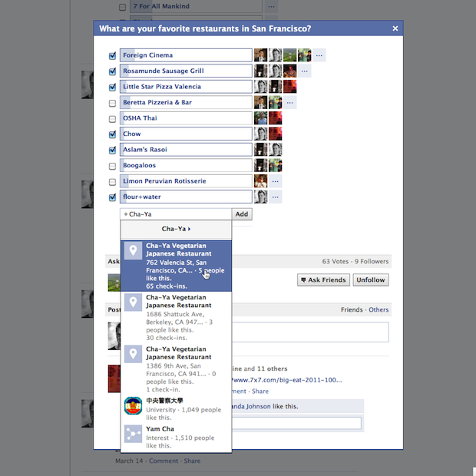Open the 7x7.com big-eat link
476x476 pixels.
tap(286, 380)
